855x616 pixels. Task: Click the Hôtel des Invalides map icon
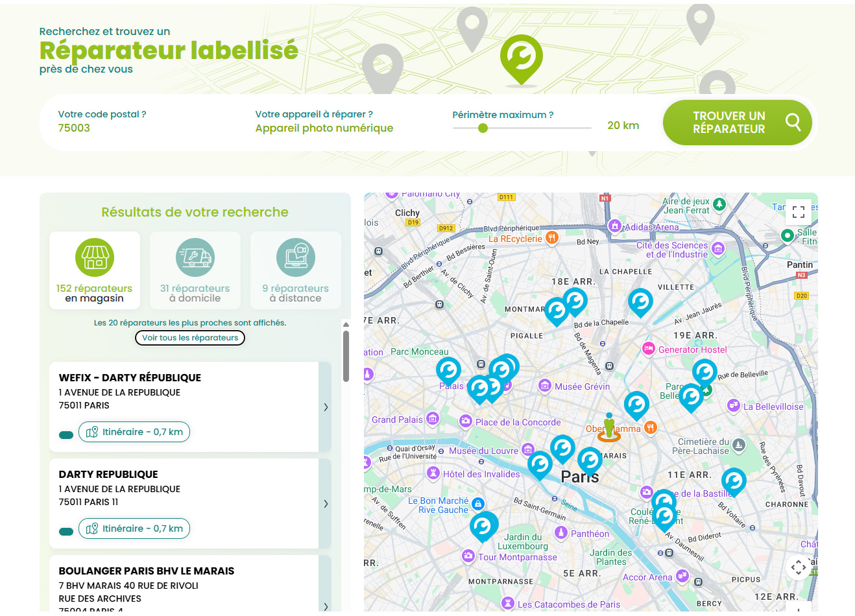point(433,473)
